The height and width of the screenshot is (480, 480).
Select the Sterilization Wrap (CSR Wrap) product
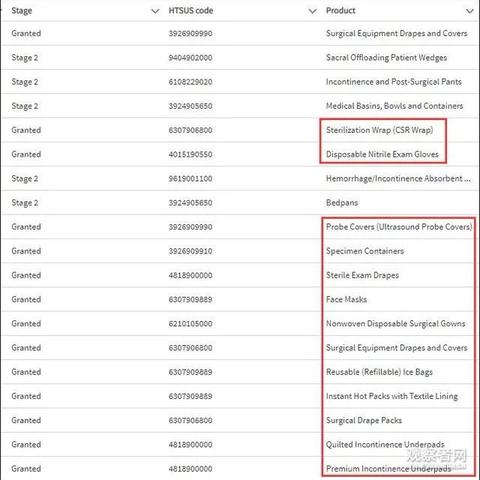(379, 130)
